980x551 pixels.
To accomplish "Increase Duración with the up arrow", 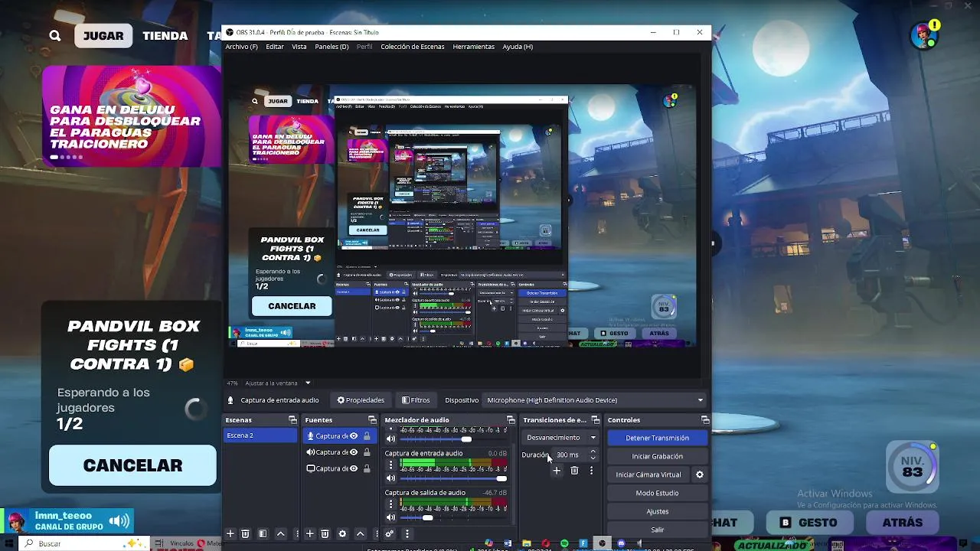I will pyautogui.click(x=593, y=452).
